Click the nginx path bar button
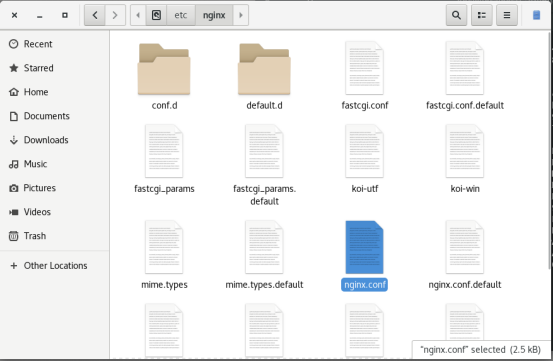554x361 pixels. click(x=214, y=15)
